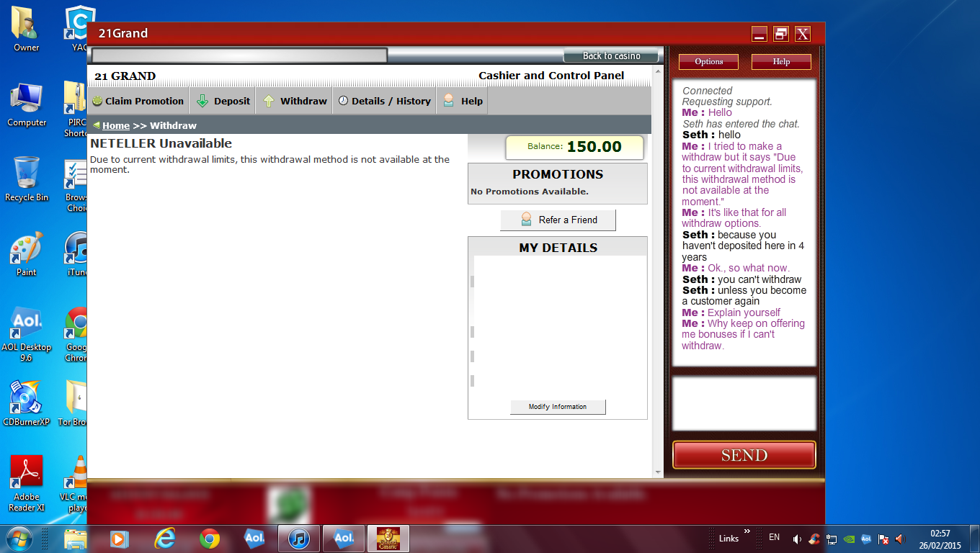The height and width of the screenshot is (553, 980).
Task: Click the white speaker icon near EN
Action: click(x=797, y=539)
